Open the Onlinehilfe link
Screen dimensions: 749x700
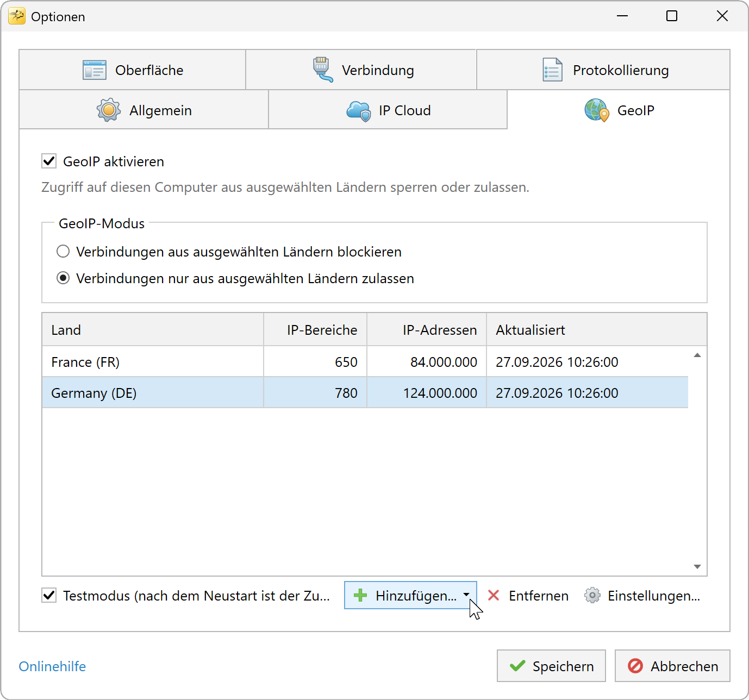pos(52,666)
